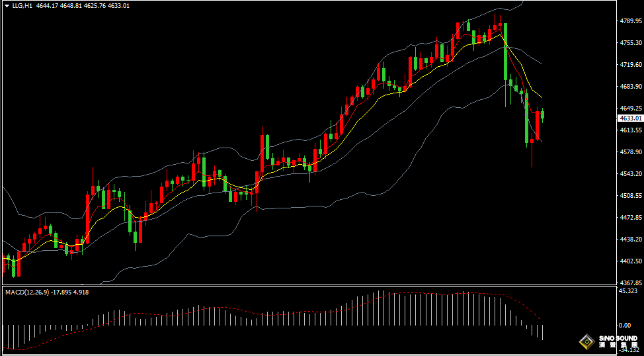644x356 pixels.
Task: Click the 4578.90 price axis label
Action: (x=631, y=152)
